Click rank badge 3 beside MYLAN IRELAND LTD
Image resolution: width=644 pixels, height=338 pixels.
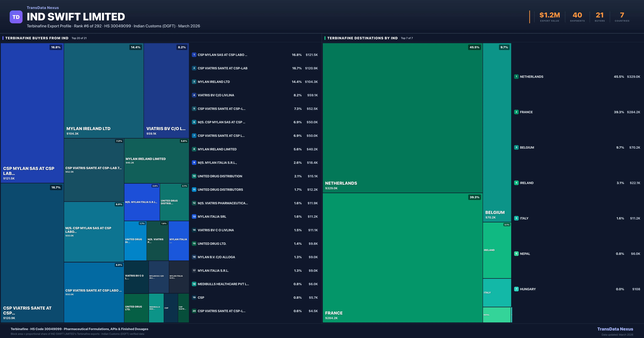coord(194,82)
